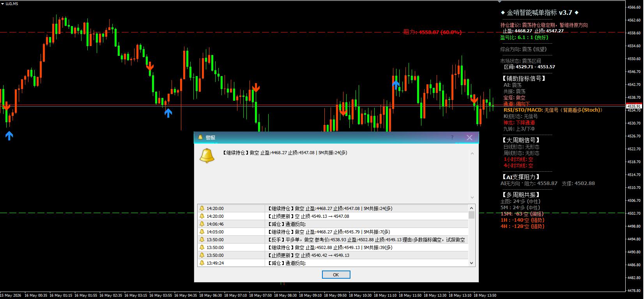Click the leftmost blue up-arrow signal on chart
Screen dimensions: 644x299
(9, 135)
